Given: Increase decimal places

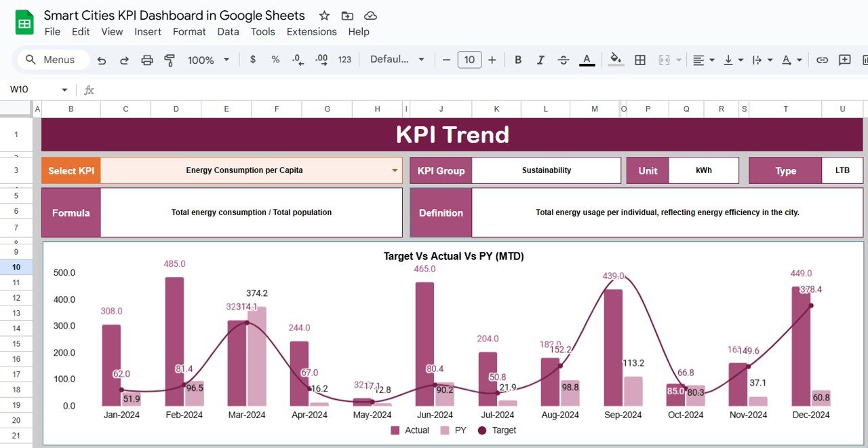Looking at the screenshot, I should (321, 60).
